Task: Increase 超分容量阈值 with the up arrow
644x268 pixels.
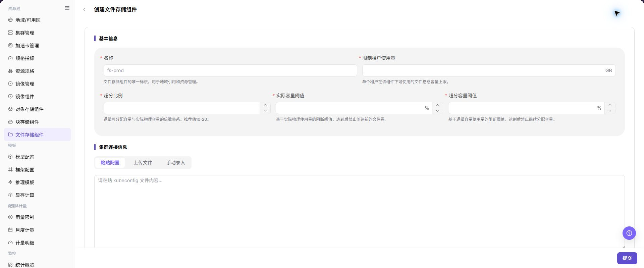Action: [610, 105]
